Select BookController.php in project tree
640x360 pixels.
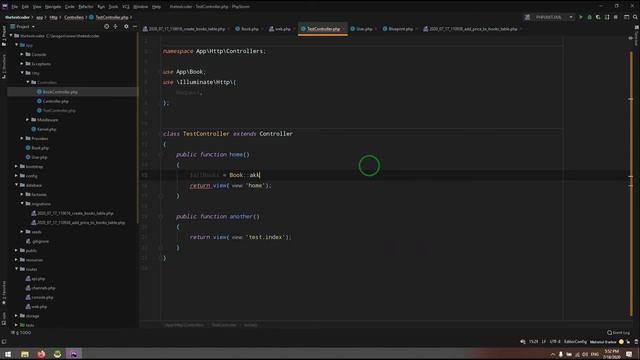(60, 92)
